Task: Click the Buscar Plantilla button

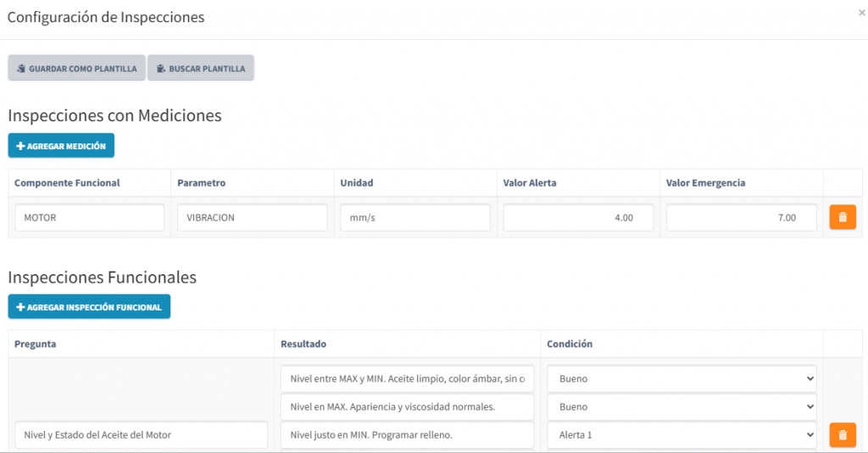Action: coord(201,69)
